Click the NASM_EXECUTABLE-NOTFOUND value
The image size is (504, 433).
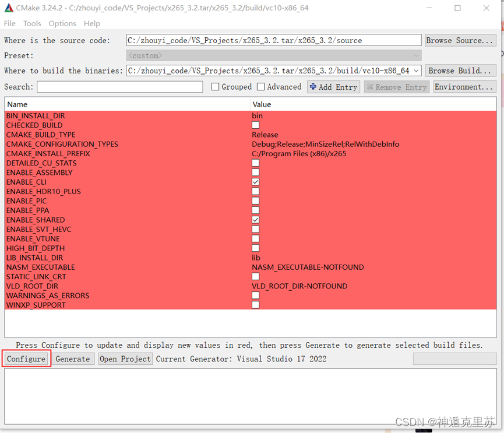click(x=308, y=267)
